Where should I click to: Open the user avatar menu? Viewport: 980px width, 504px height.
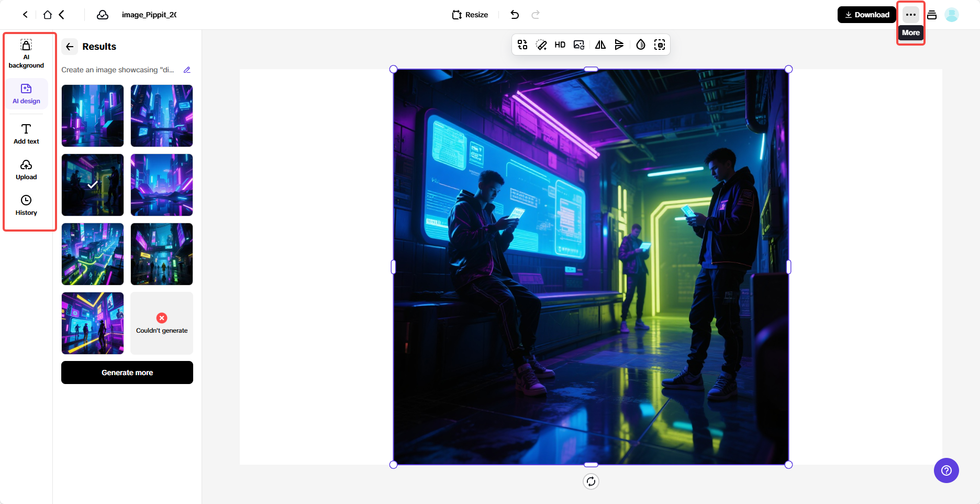pos(952,15)
